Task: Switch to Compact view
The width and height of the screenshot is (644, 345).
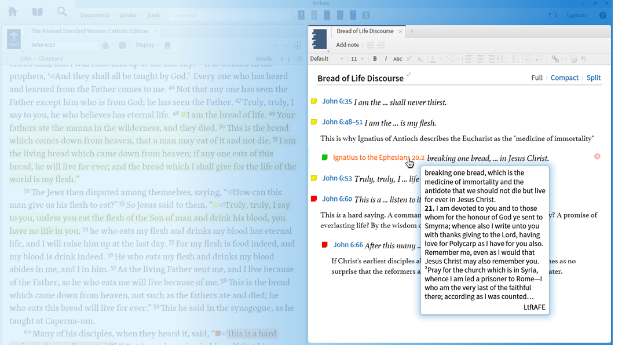Action: tap(564, 78)
